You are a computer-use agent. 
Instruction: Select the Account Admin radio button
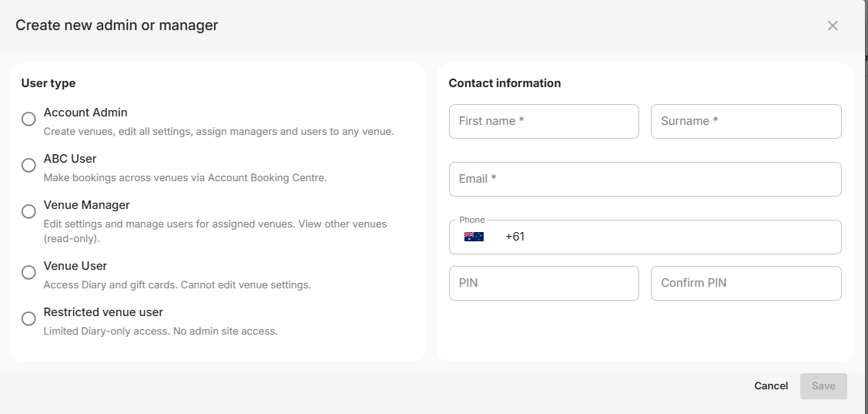point(28,119)
